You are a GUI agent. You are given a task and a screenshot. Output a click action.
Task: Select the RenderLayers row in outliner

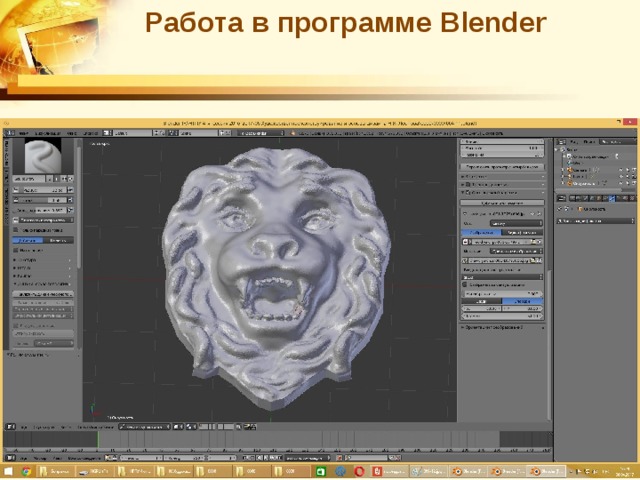coord(590,156)
